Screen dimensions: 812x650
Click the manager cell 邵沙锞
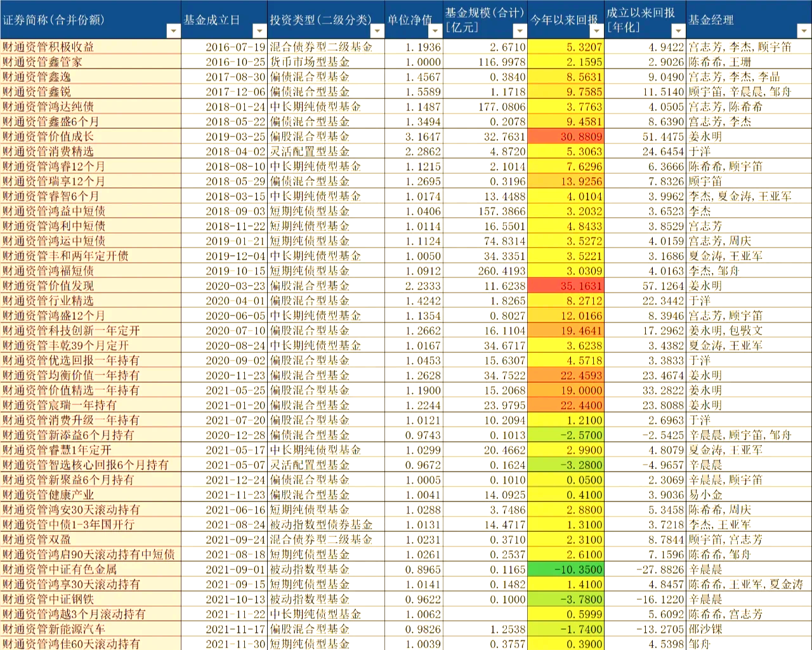[x=749, y=629]
